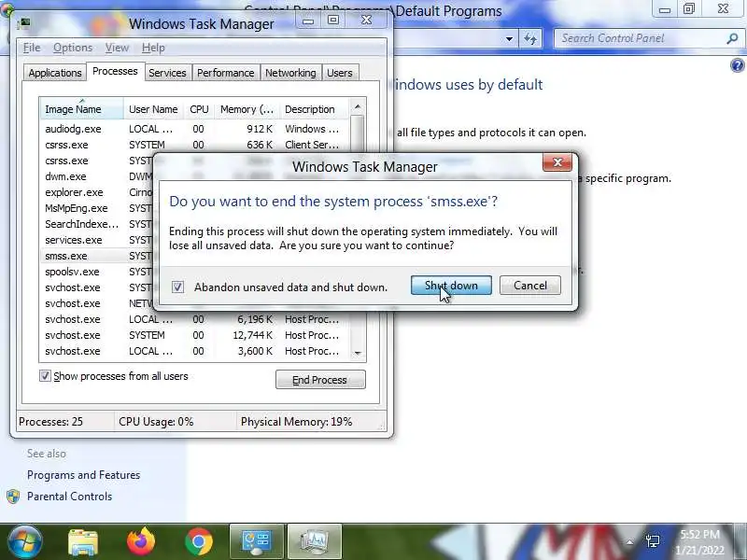Sort by Memory column header
Image resolution: width=747 pixels, height=560 pixels.
pyautogui.click(x=247, y=109)
